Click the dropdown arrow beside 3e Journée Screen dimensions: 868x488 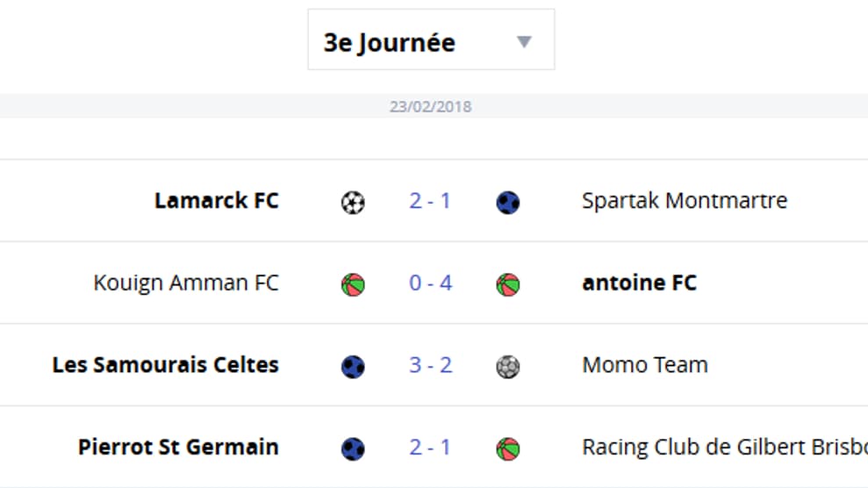point(524,42)
